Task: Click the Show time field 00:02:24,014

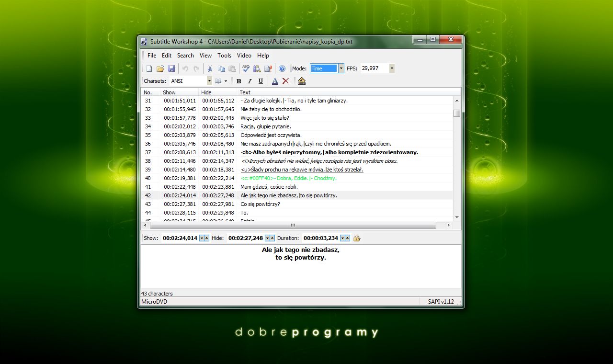Action: pos(180,238)
